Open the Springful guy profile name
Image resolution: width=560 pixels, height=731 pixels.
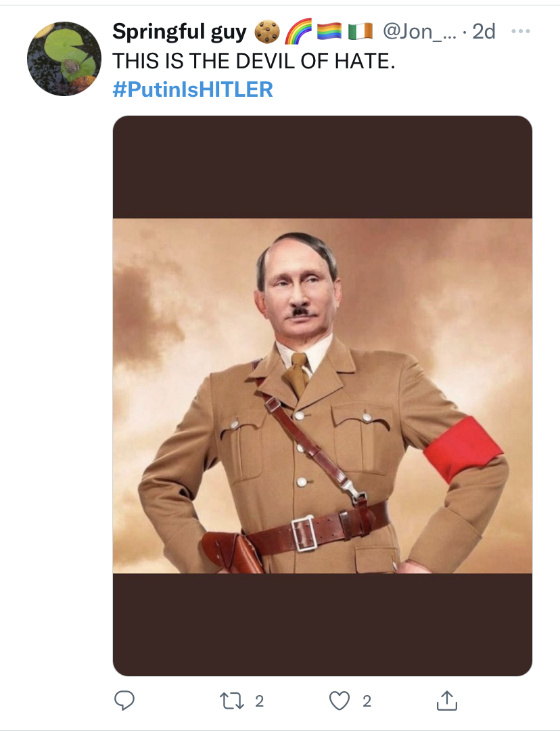pos(179,31)
